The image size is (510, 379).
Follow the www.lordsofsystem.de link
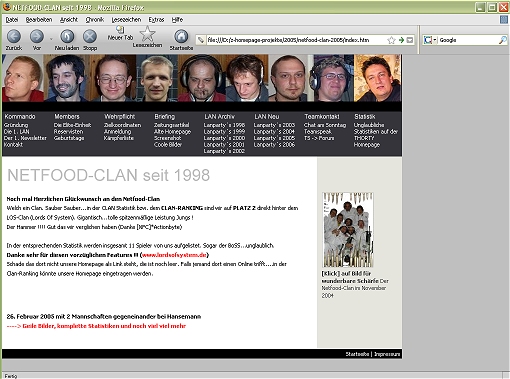tap(174, 255)
